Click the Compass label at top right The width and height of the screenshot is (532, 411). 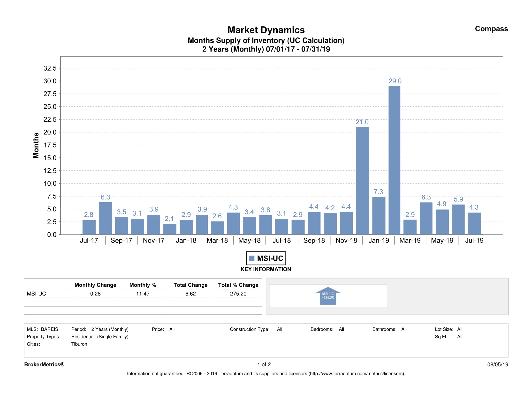(x=491, y=29)
